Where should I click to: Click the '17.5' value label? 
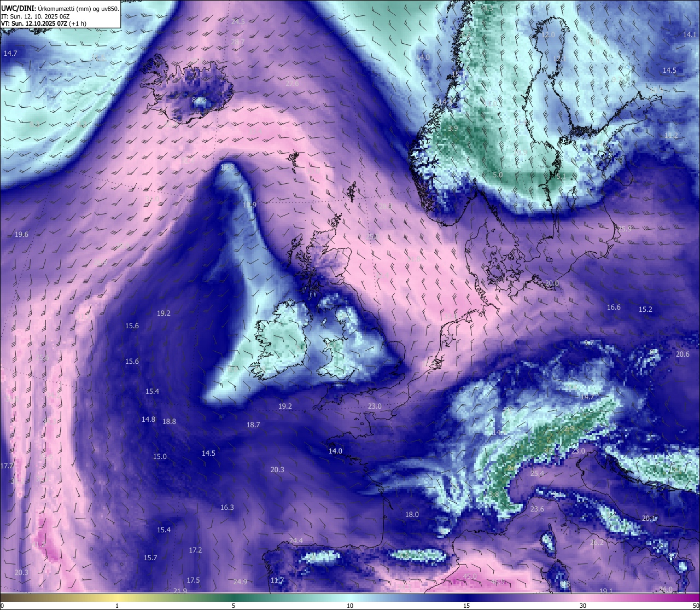193,580
